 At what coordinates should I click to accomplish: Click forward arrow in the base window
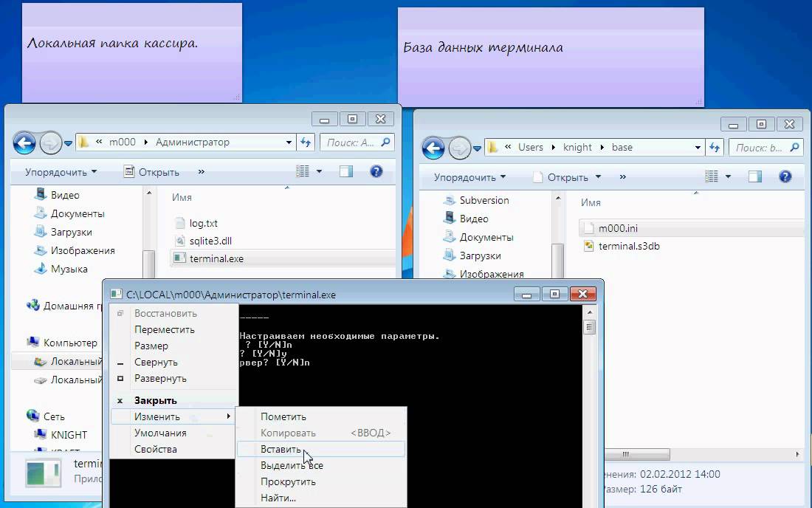[459, 148]
